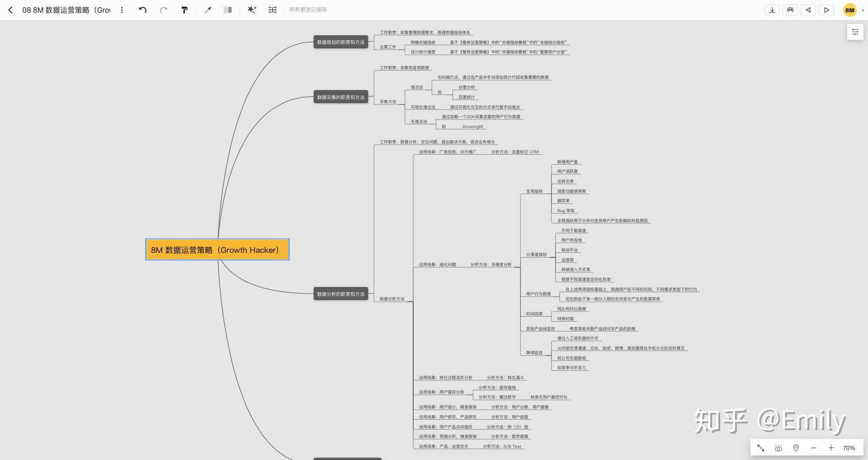Zoom out with minus button
The image size is (868, 460).
(814, 448)
